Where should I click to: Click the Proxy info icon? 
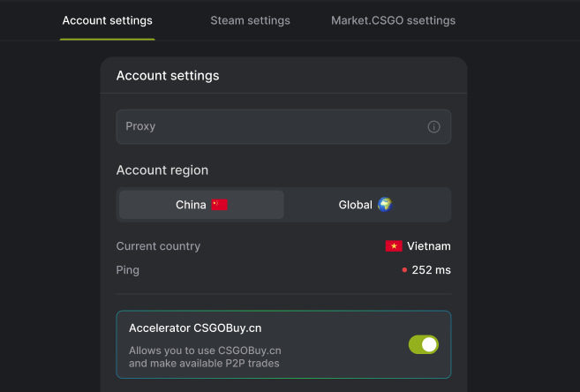tap(433, 127)
